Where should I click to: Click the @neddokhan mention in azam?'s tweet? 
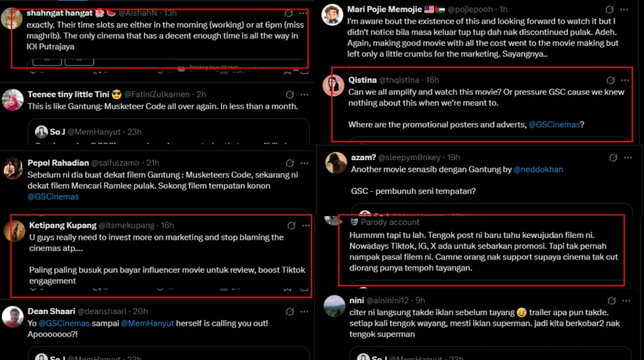538,170
